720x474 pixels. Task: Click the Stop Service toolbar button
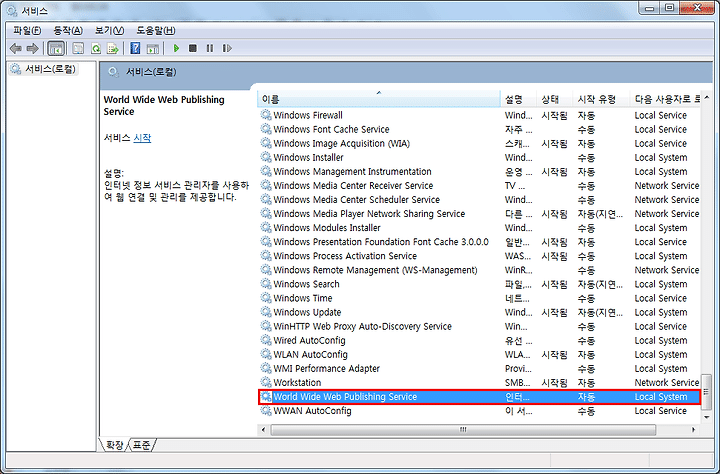193,48
